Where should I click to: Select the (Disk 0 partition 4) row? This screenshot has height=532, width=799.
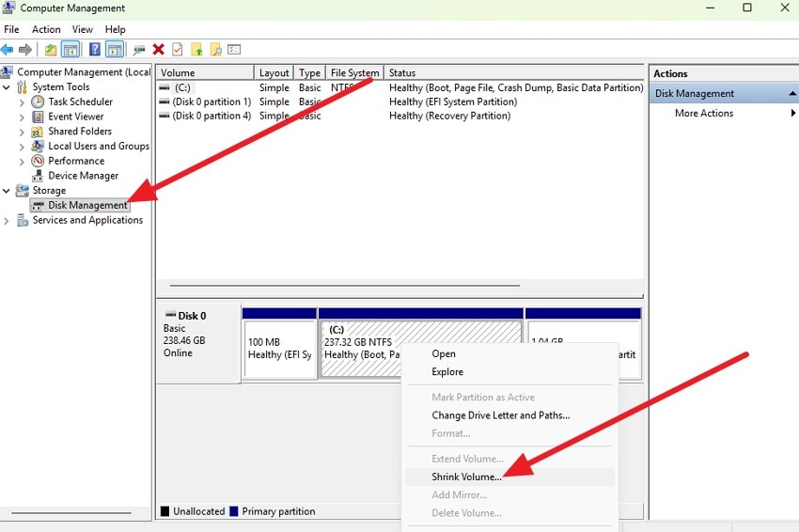400,116
